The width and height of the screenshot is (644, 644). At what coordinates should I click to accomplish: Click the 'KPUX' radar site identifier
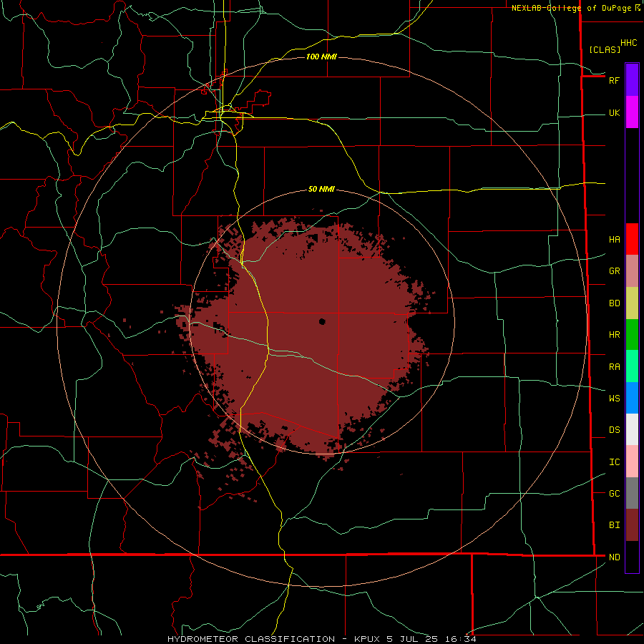click(367, 639)
